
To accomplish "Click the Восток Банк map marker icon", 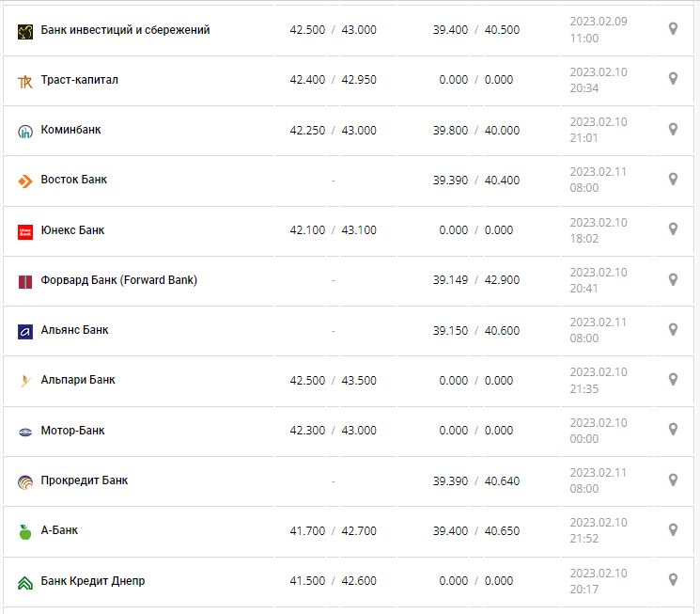I will pos(673,179).
